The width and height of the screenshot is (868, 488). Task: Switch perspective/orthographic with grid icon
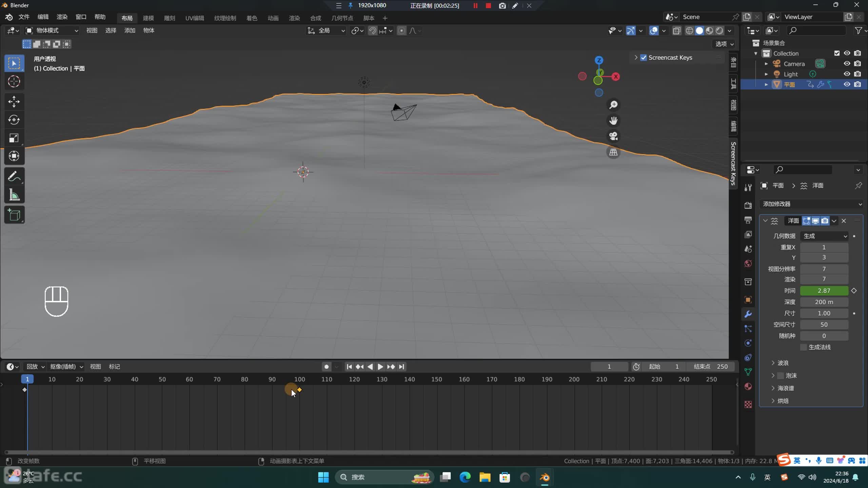pos(613,152)
